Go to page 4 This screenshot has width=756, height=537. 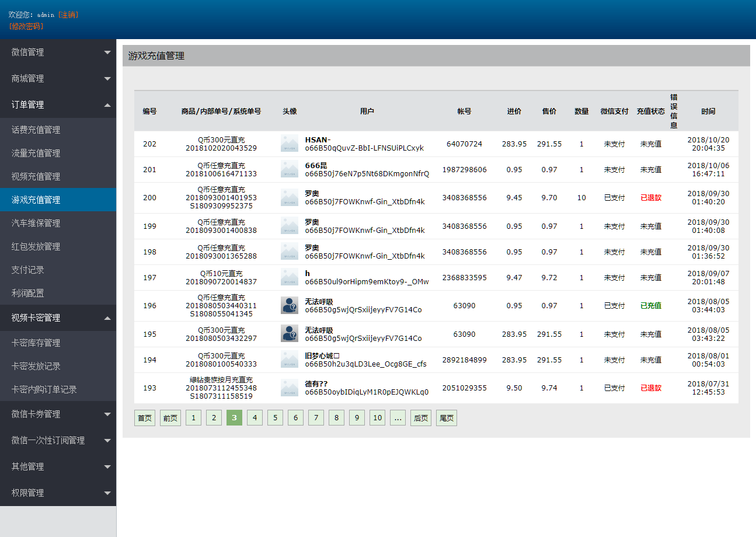point(255,418)
